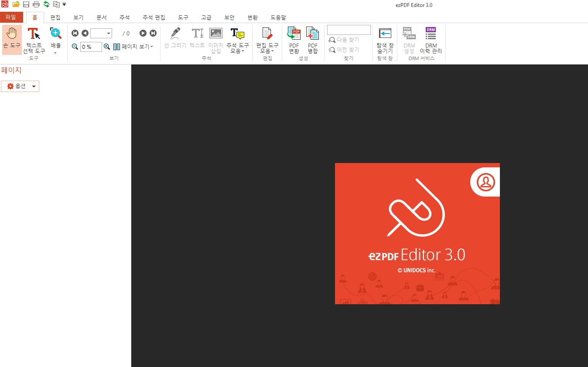Go to the next page arrow

[x=143, y=33]
